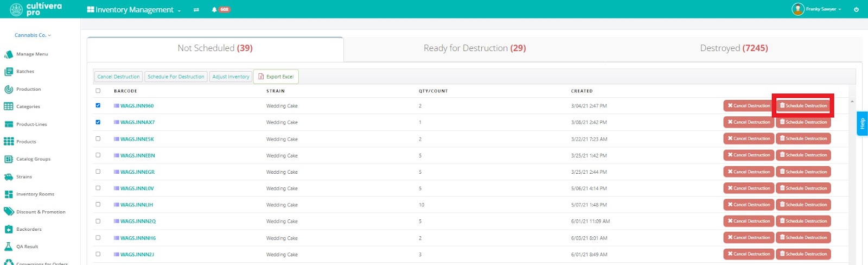Viewport: 868px width, 265px height.
Task: Check the WAGS.INNEGR row checkbox
Action: point(98,172)
